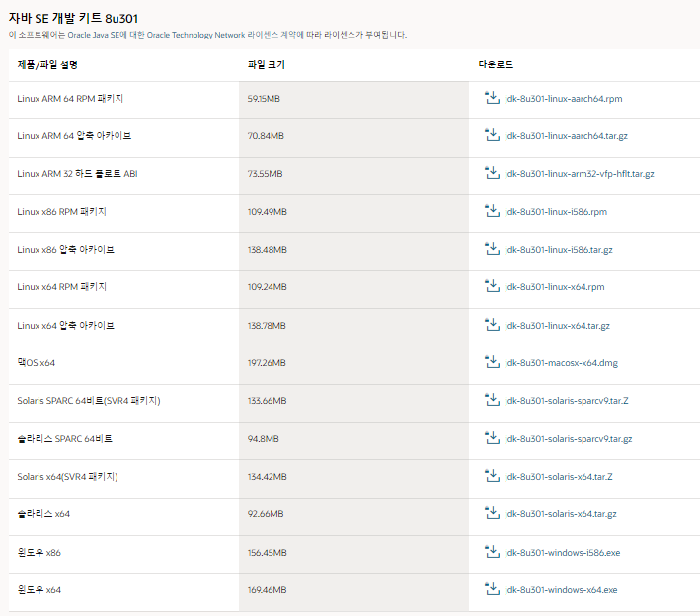Click the 92.66MB file size value
Screen dimensions: 700x616
[266, 513]
